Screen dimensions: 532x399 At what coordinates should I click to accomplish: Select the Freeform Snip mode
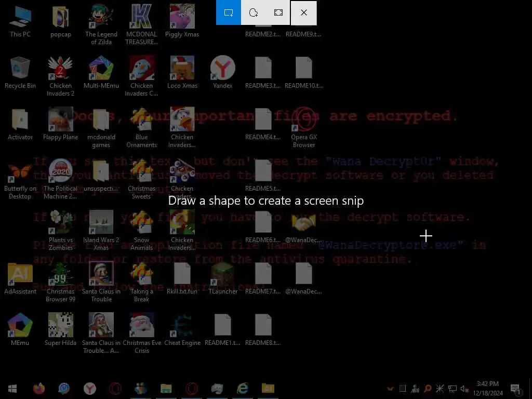(x=253, y=12)
